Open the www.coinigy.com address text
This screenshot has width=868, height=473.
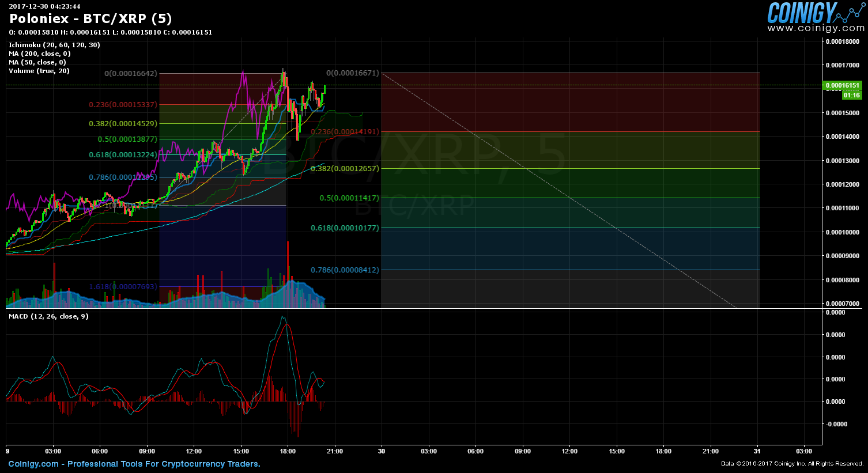click(x=816, y=28)
